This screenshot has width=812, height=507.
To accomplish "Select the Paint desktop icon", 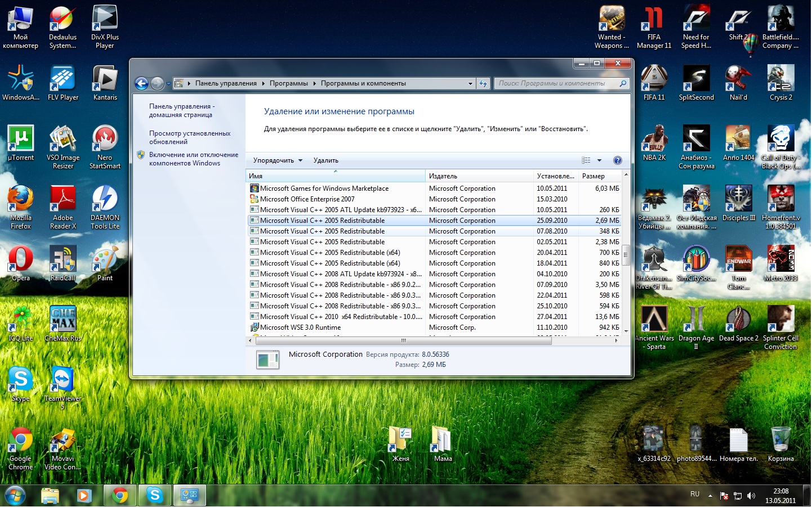I will 105,263.
